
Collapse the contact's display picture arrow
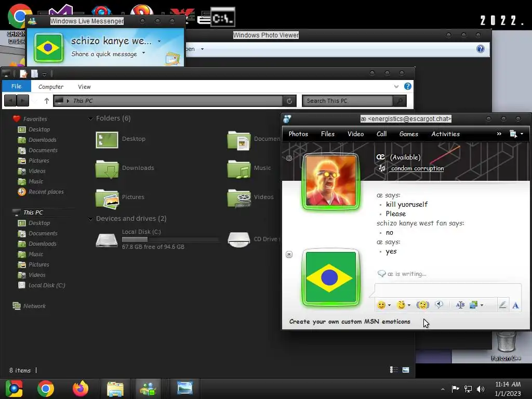tap(289, 158)
